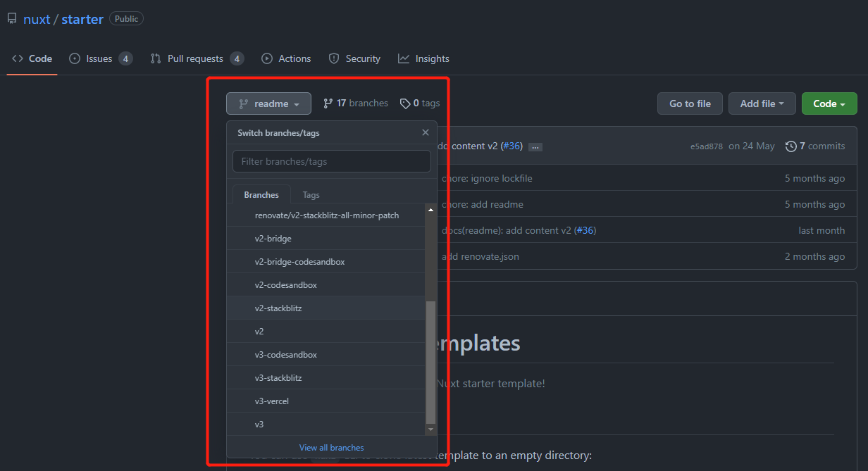Select the v2-bridge branch
Viewport: 868px width, 471px height.
click(326, 239)
